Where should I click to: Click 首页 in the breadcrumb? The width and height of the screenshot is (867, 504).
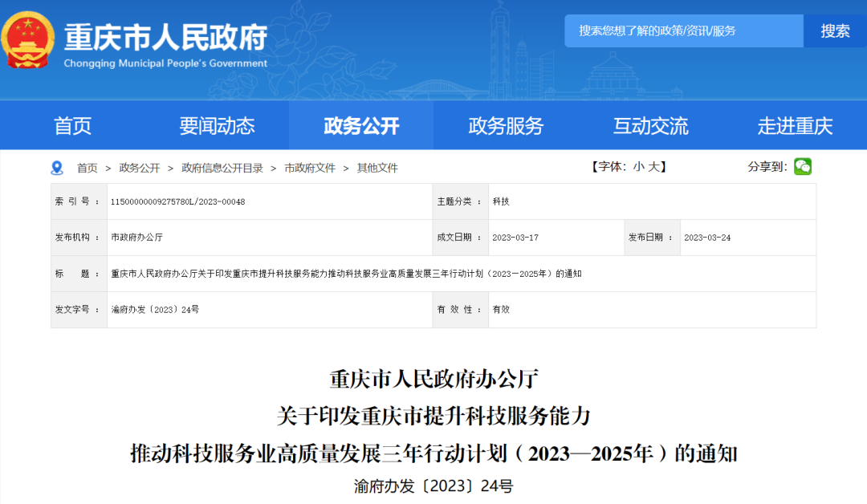(x=88, y=169)
